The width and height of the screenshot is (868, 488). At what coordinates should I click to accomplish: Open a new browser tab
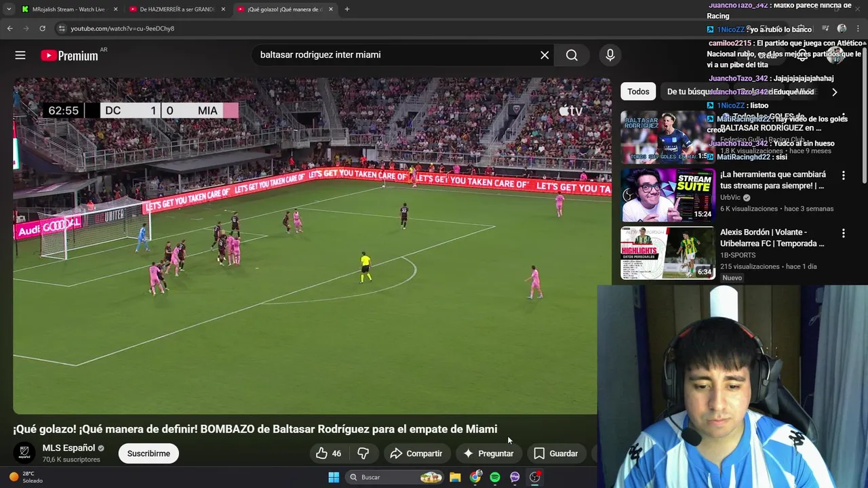coord(347,9)
